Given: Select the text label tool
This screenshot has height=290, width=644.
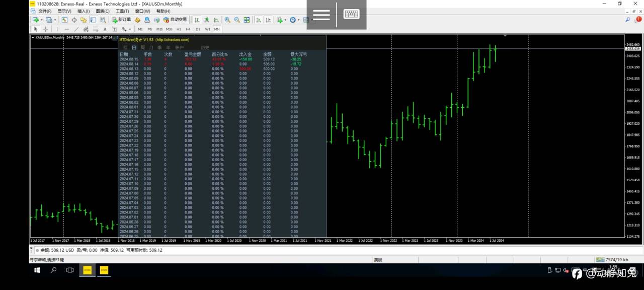Looking at the screenshot, I should click(x=114, y=29).
